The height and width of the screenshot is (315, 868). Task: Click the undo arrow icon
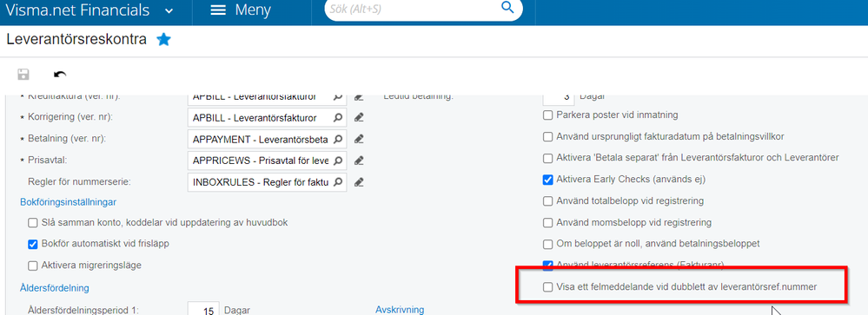click(60, 75)
